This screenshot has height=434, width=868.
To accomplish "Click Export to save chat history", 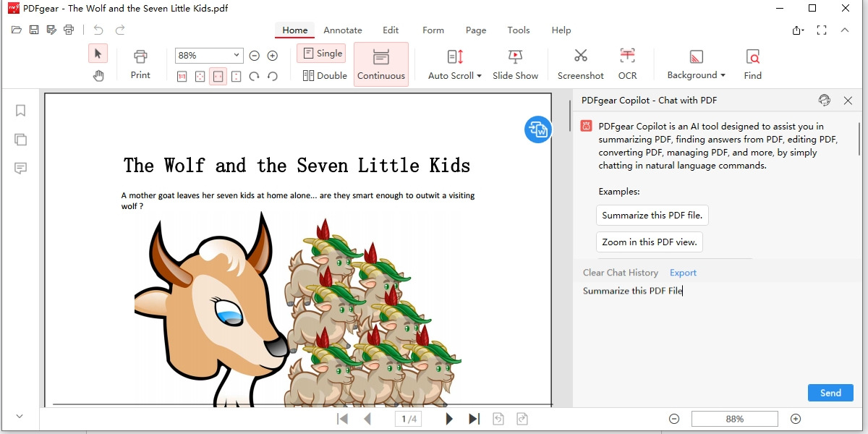I will 682,272.
